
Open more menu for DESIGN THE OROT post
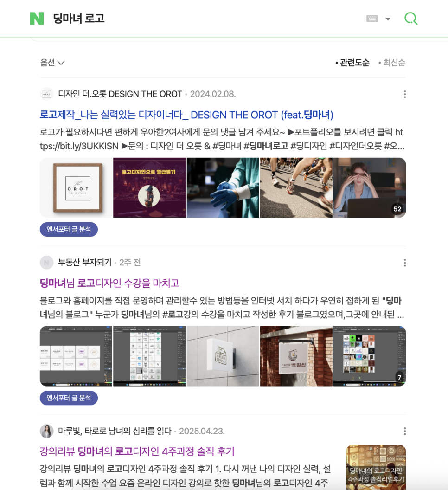click(x=405, y=94)
